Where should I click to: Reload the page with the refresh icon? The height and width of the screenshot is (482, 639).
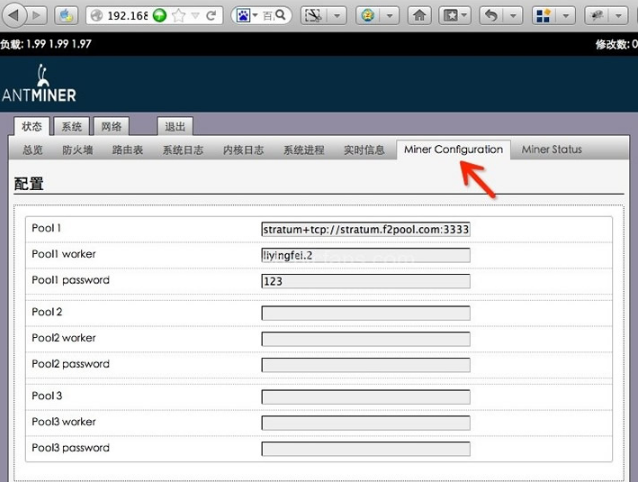211,16
